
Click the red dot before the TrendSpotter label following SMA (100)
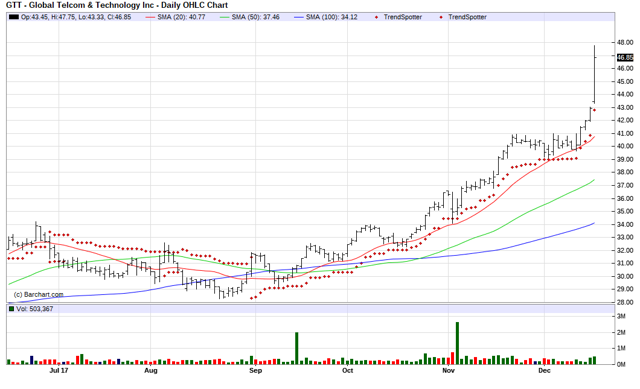pos(376,17)
